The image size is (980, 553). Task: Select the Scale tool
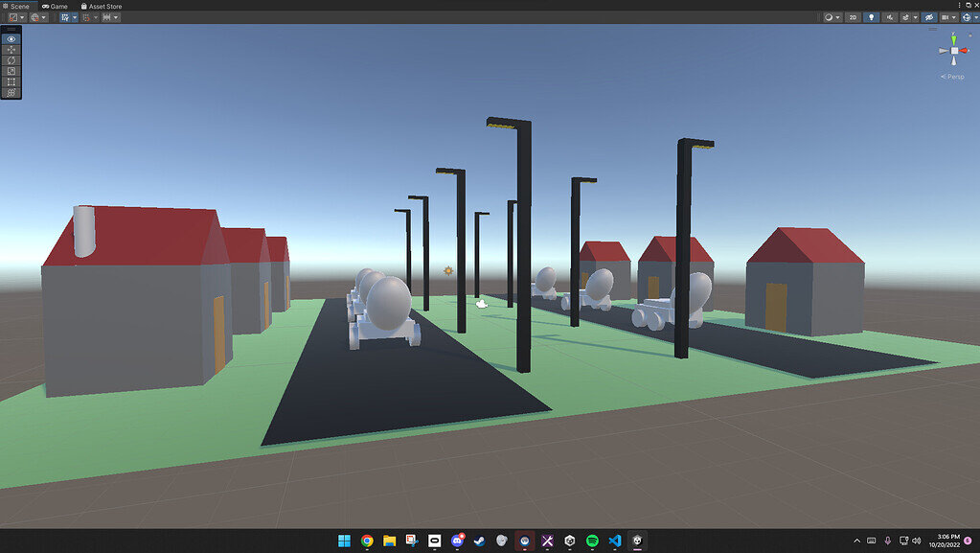11,69
